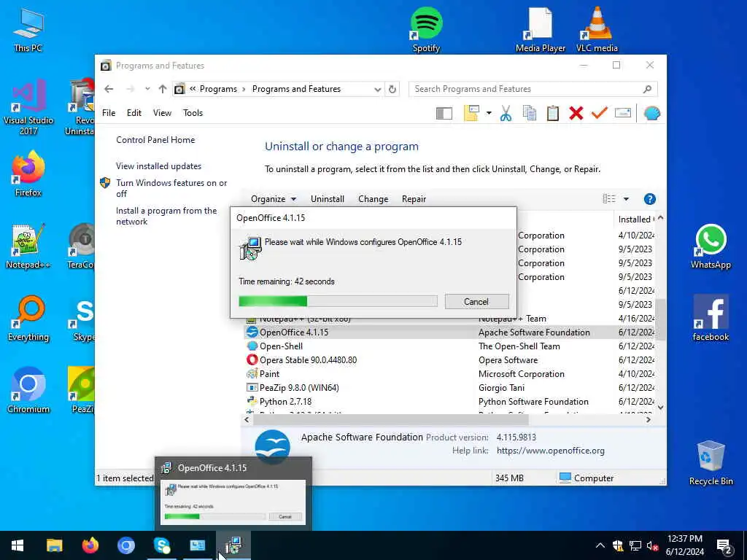The width and height of the screenshot is (747, 560).
Task: Select Python 2.7.18 row
Action: [x=449, y=402]
